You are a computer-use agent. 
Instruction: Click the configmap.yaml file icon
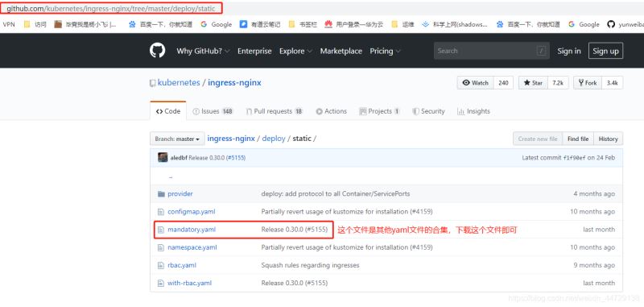point(161,212)
